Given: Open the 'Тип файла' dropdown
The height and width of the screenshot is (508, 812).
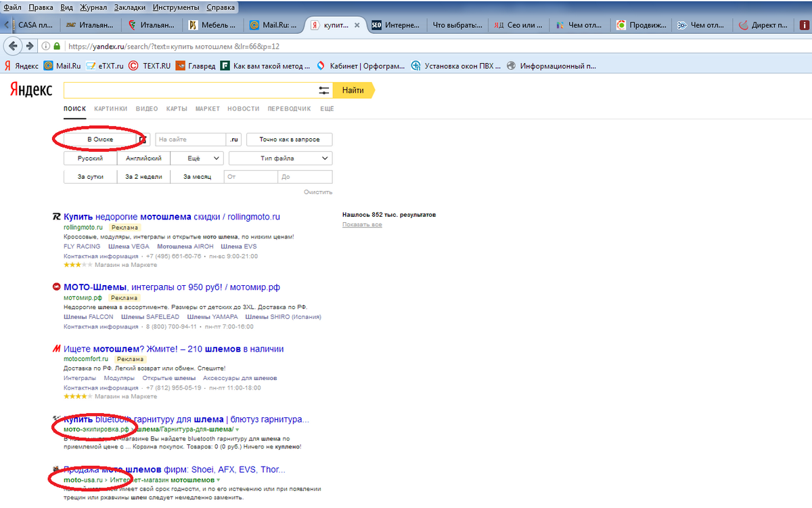Looking at the screenshot, I should coord(281,158).
